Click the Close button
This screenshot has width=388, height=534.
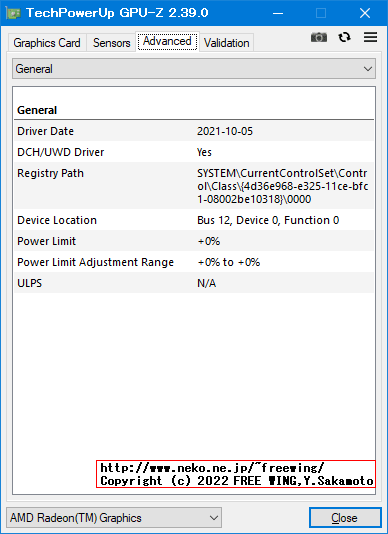[x=344, y=518]
